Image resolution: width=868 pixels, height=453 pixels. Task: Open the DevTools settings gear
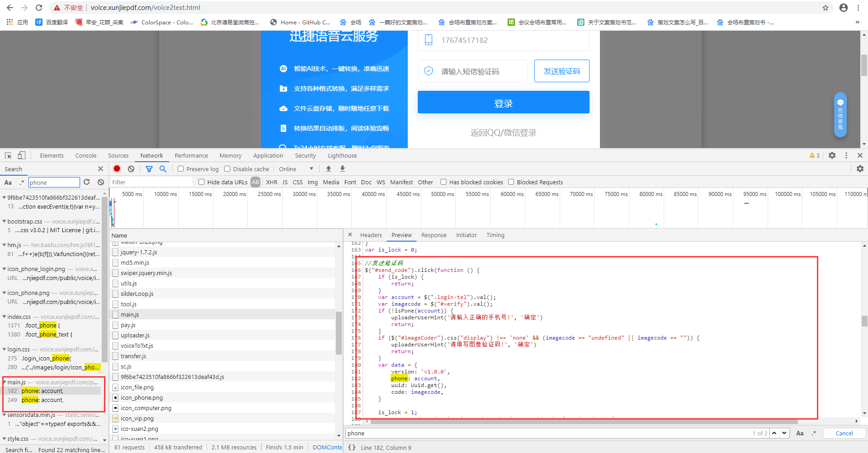[x=832, y=155]
